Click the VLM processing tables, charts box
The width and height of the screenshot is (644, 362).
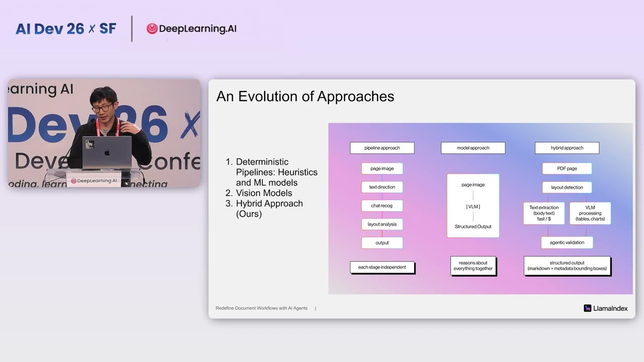590,213
